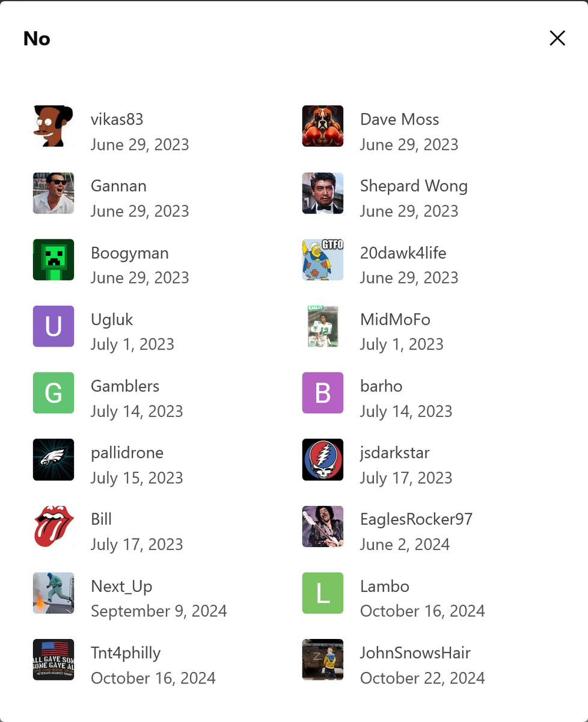Image resolution: width=588 pixels, height=722 pixels.
Task: Click the MidMoFo username
Action: point(395,319)
